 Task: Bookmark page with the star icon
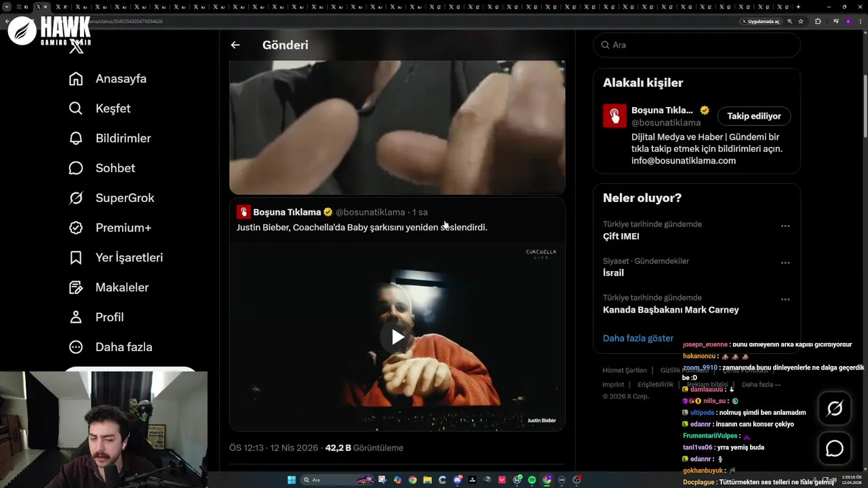[801, 22]
